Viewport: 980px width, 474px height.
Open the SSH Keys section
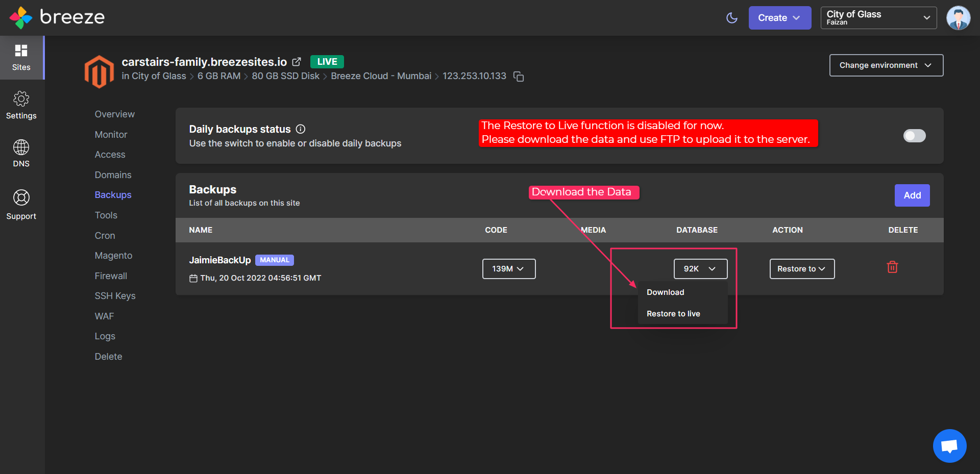click(x=115, y=296)
